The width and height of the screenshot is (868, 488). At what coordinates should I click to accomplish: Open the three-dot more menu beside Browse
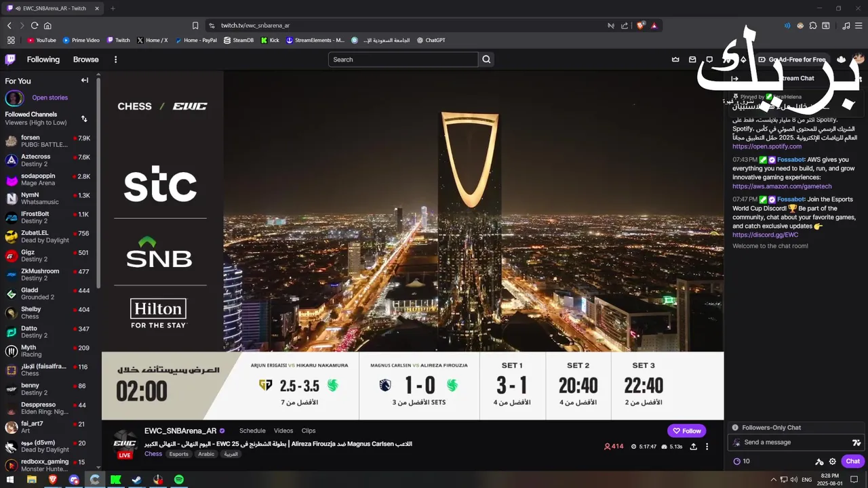click(115, 60)
